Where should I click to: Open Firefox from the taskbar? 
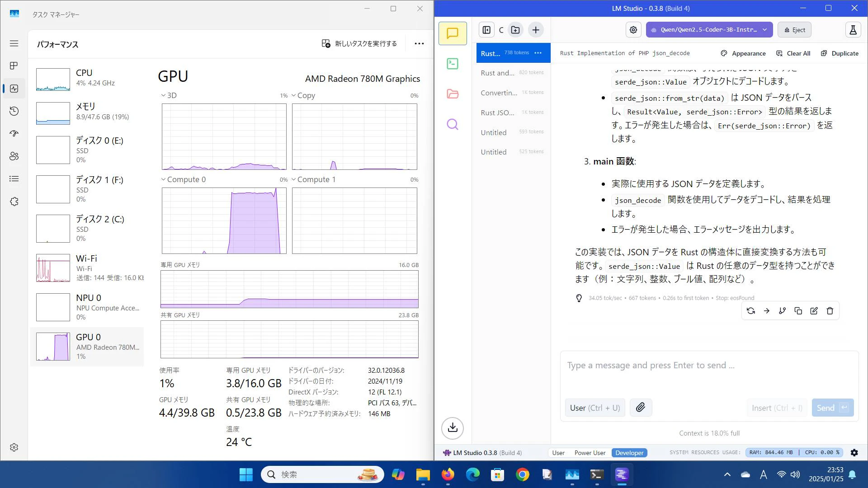coord(448,474)
